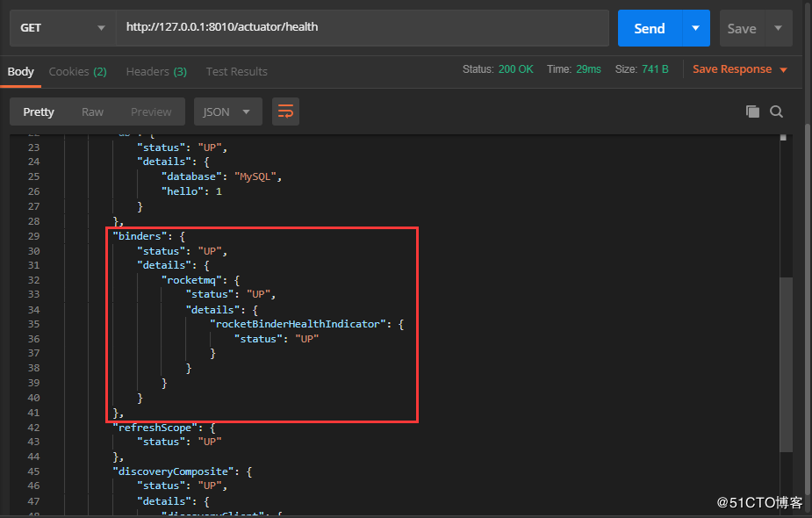Click the "discoveryComposite" key on line 45
Screen dimensions: 812x518
click(x=173, y=471)
